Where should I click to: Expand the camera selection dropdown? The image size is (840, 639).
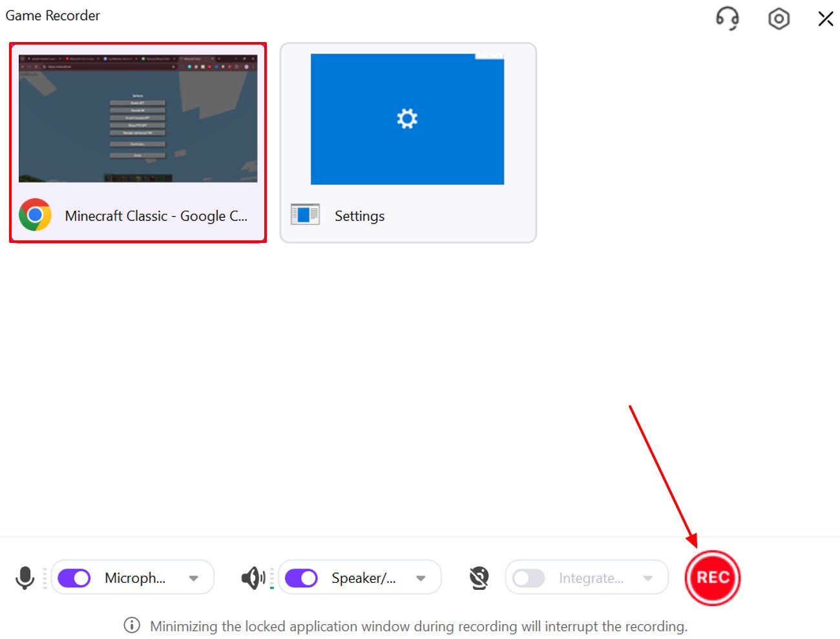point(647,577)
